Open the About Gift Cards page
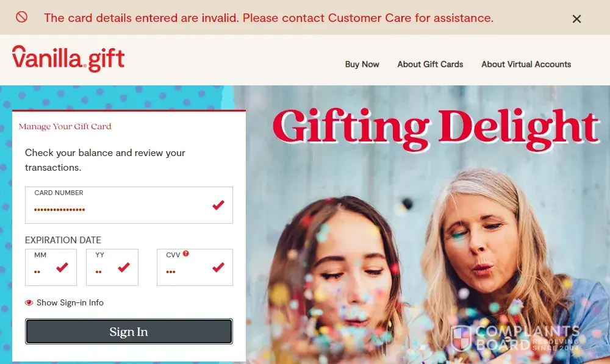Viewport: 610px width, 364px height. pyautogui.click(x=430, y=64)
